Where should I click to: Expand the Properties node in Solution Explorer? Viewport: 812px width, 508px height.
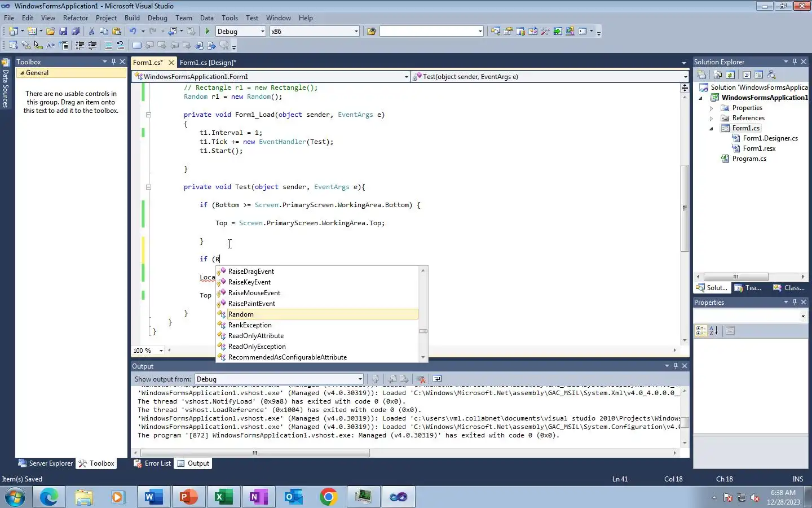click(x=711, y=108)
